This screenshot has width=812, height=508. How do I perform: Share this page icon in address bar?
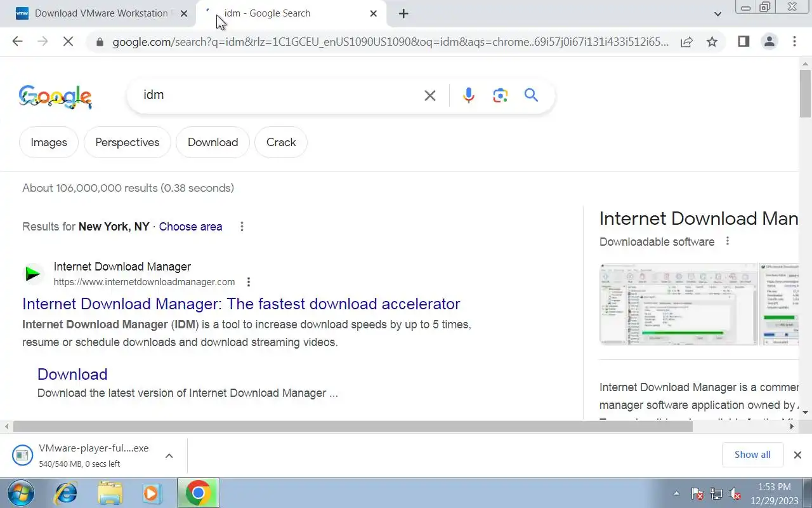pyautogui.click(x=686, y=42)
